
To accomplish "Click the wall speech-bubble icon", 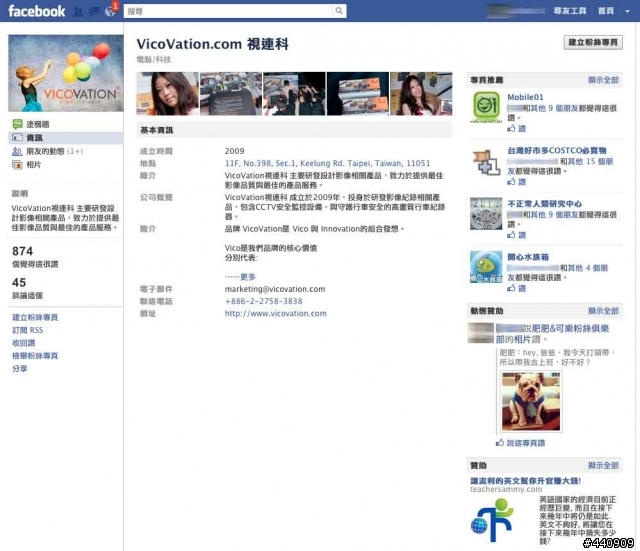I will coord(17,124).
